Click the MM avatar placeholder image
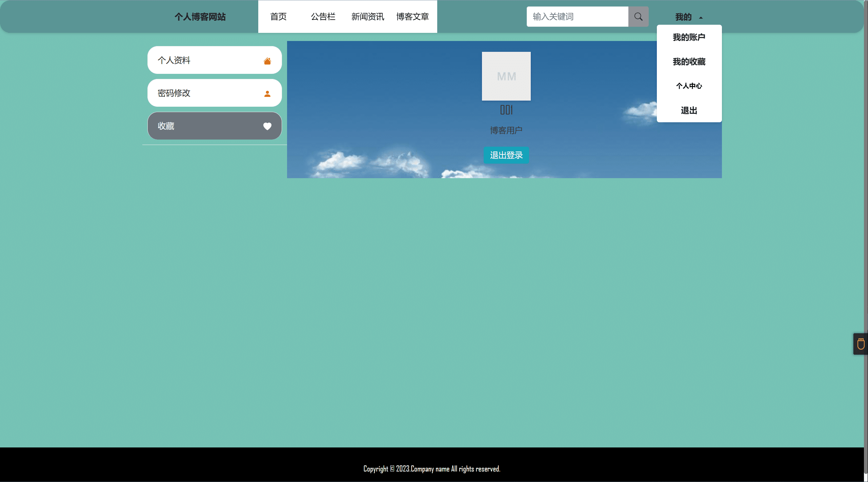The width and height of the screenshot is (868, 482). coord(506,76)
